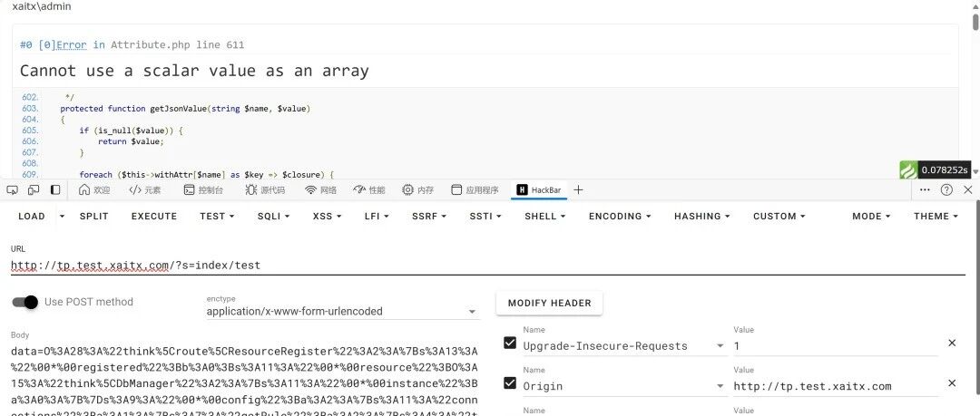Open the HASHING dropdown menu
This screenshot has width=980, height=416.
tap(701, 216)
